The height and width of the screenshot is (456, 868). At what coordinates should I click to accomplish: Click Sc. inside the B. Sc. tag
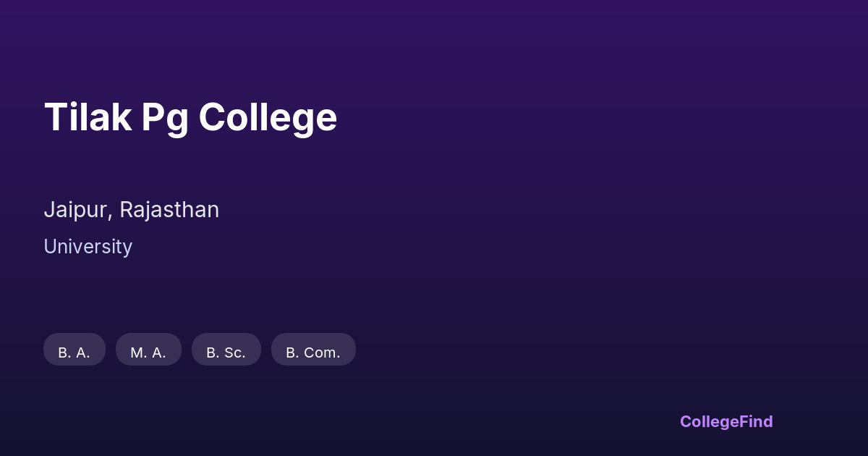(234, 352)
